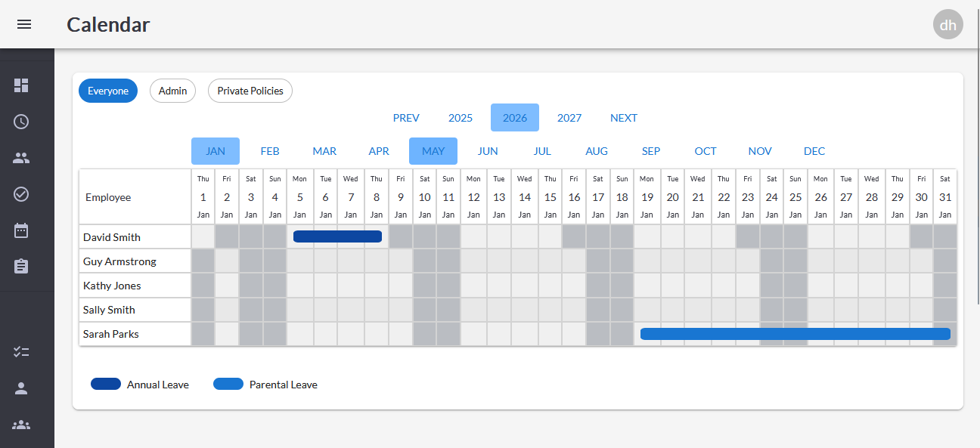Click the Annual Leave legend swatch
Screen dimensions: 980x448
pos(106,384)
